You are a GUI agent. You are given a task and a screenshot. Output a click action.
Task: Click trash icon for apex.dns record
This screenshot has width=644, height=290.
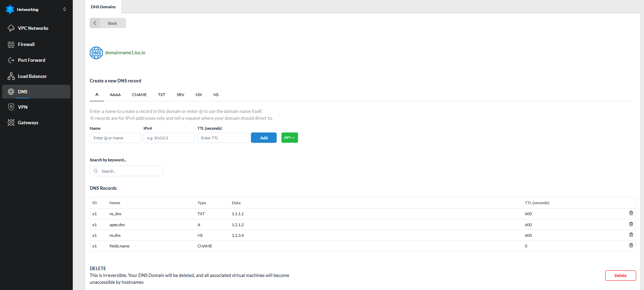tap(631, 224)
